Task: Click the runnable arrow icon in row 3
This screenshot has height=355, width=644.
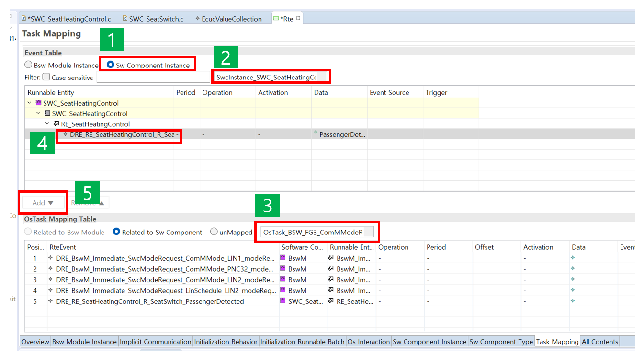Action: 332,279
